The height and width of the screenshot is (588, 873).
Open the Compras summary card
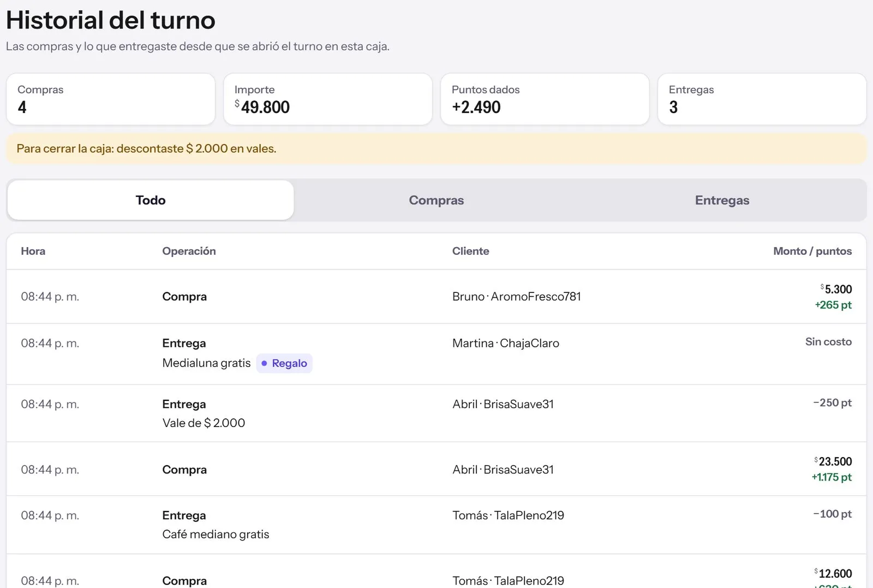click(x=111, y=99)
